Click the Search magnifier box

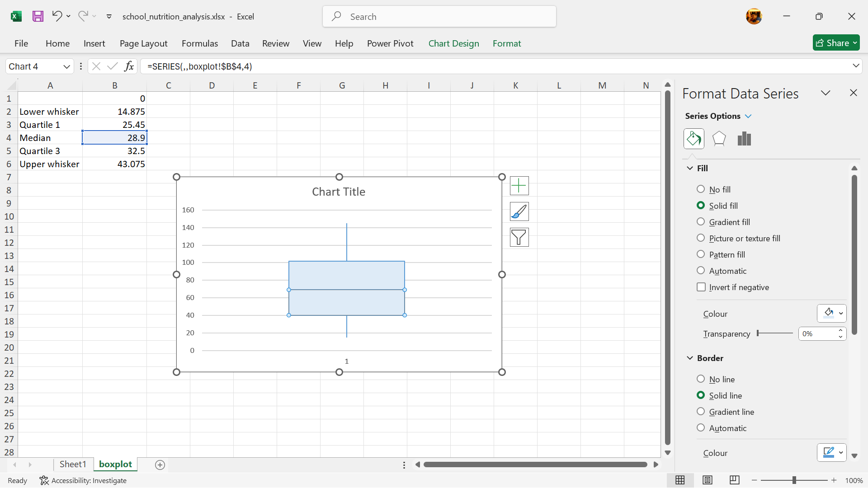tap(439, 17)
